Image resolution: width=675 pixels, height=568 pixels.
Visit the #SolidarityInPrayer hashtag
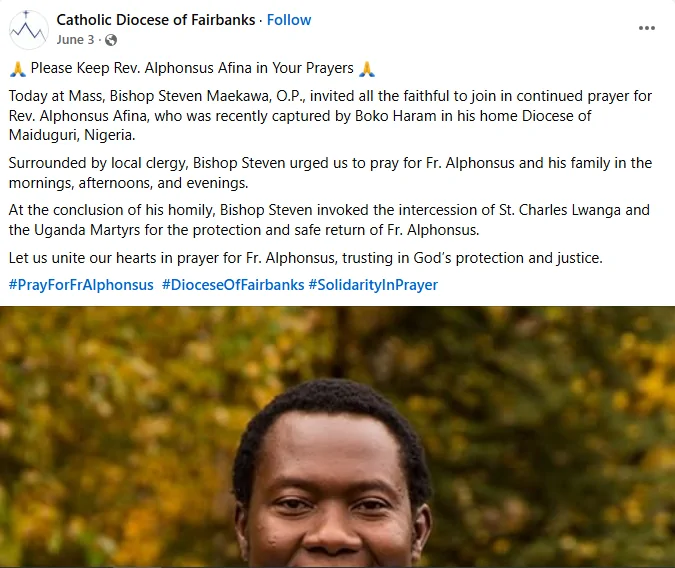tap(373, 285)
